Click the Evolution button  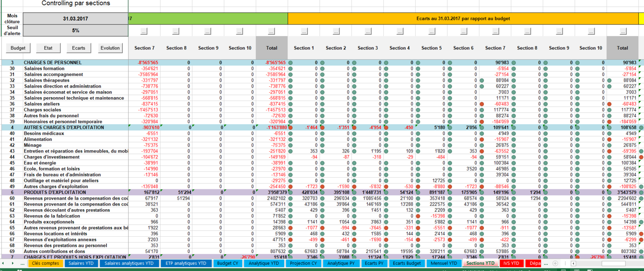click(110, 48)
